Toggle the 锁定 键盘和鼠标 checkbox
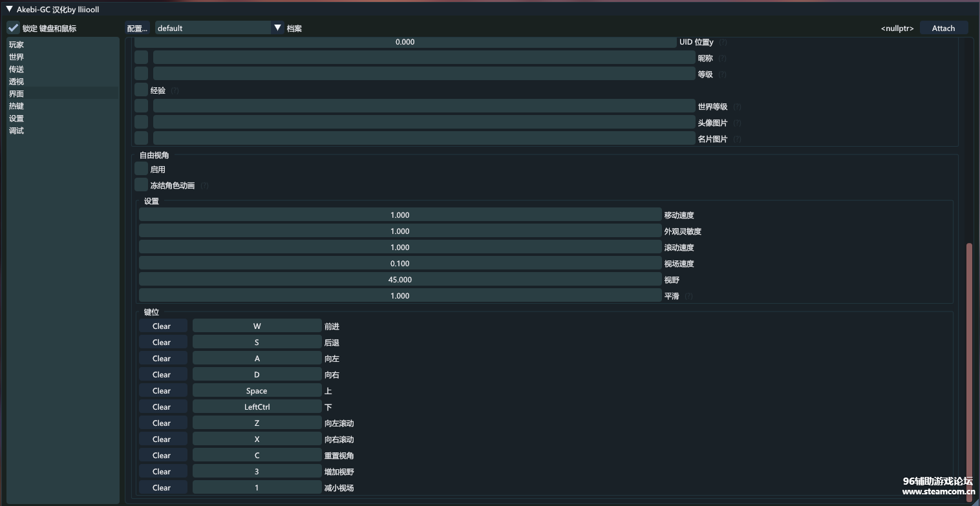The image size is (980, 506). [x=14, y=28]
